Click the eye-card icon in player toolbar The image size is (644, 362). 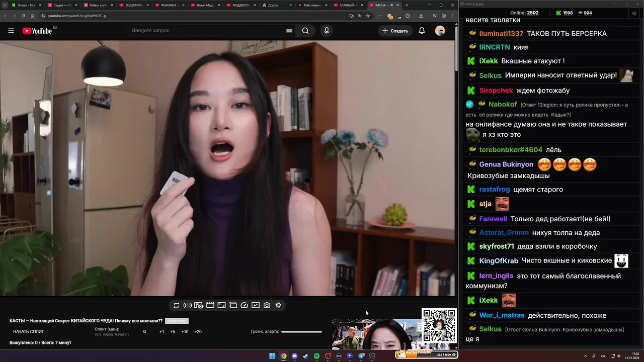click(x=199, y=305)
